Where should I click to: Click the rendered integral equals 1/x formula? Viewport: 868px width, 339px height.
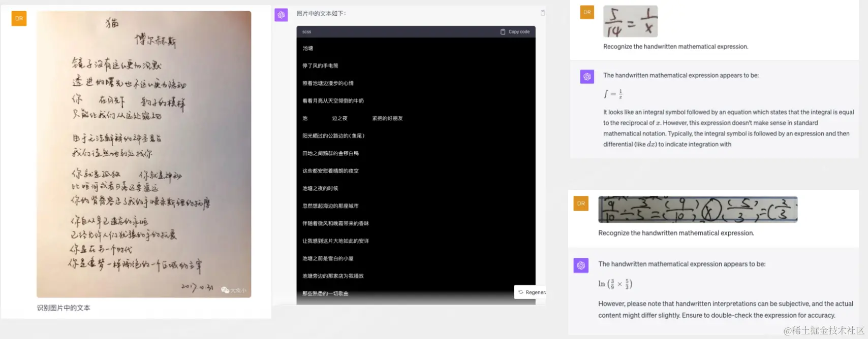[613, 94]
